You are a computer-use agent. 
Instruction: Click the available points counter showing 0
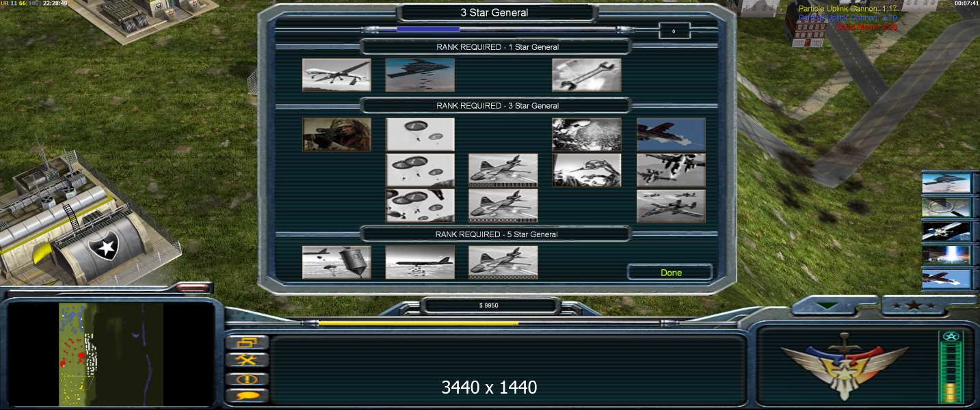tap(674, 31)
